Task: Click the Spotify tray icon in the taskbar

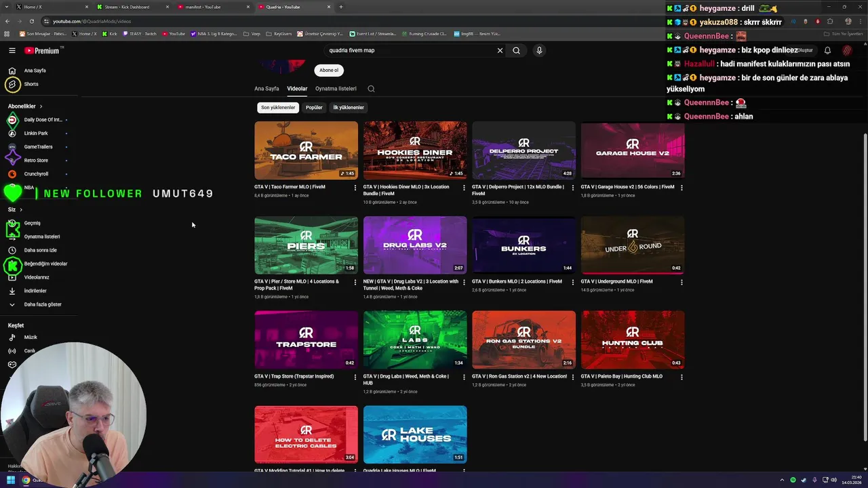Action: pyautogui.click(x=793, y=480)
